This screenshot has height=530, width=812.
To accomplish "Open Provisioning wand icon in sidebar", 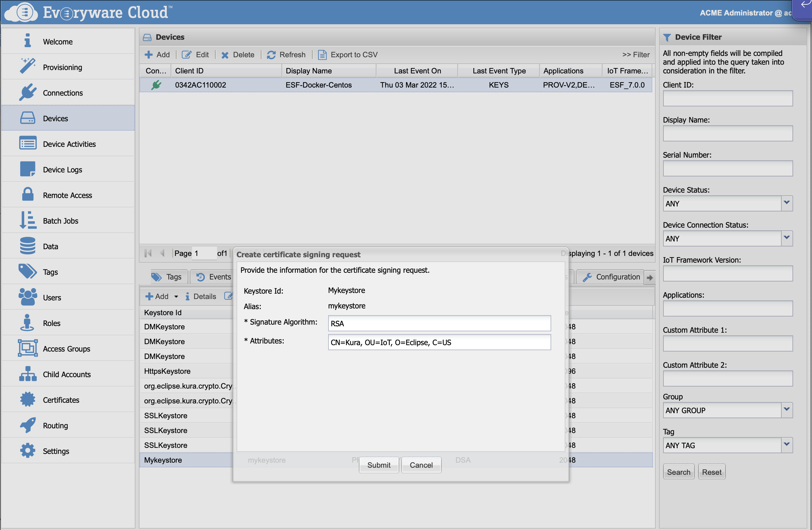I will pyautogui.click(x=28, y=66).
